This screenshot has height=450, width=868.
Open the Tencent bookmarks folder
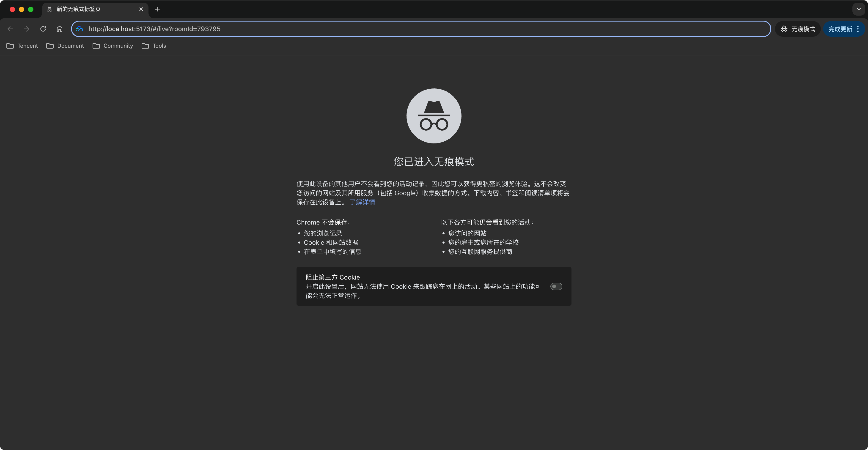click(x=22, y=46)
